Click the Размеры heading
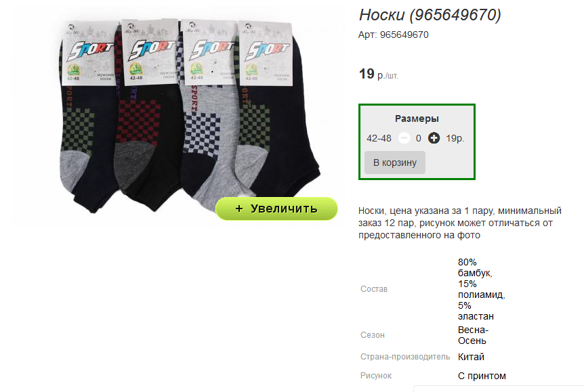Screen dimensions: 584x392 click(417, 118)
